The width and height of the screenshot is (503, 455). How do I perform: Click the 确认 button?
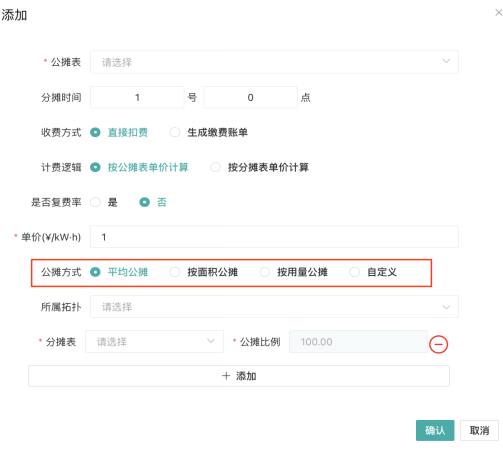point(435,430)
